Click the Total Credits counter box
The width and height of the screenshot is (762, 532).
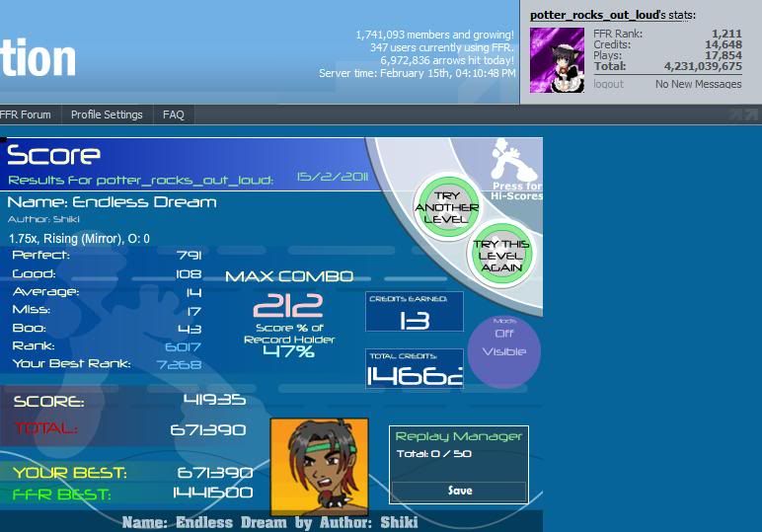pos(414,369)
